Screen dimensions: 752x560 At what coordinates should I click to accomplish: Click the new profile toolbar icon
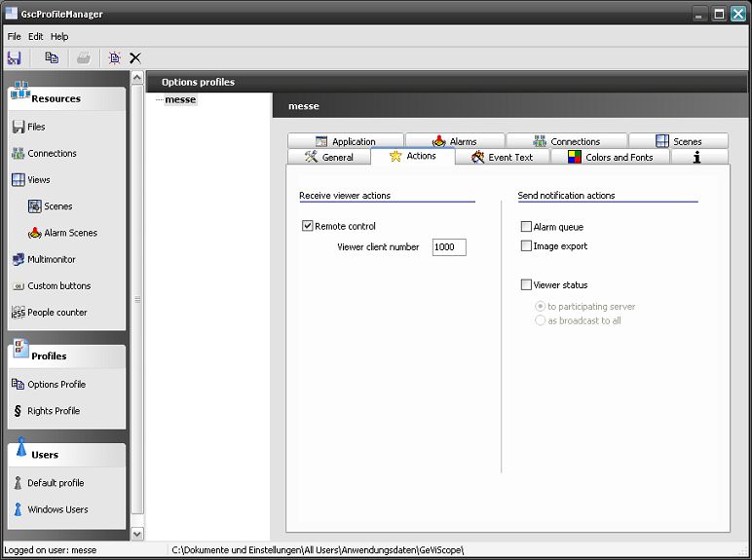tap(114, 58)
